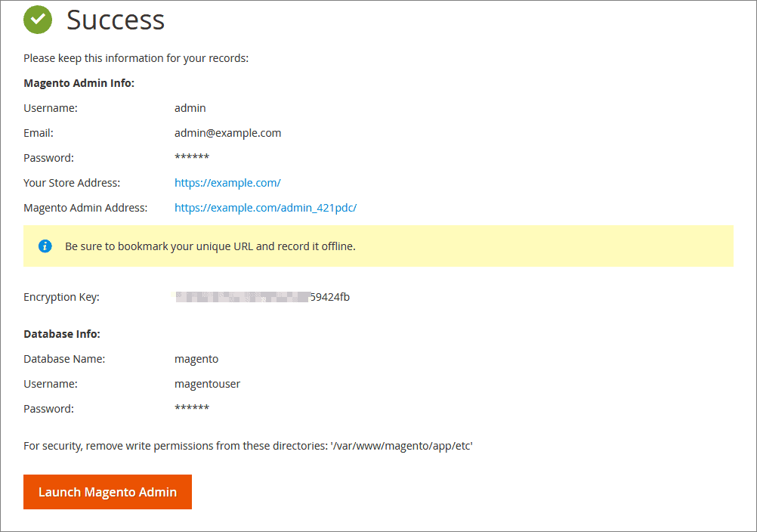Click the green Success checkmark icon
The height and width of the screenshot is (532, 757).
[38, 20]
